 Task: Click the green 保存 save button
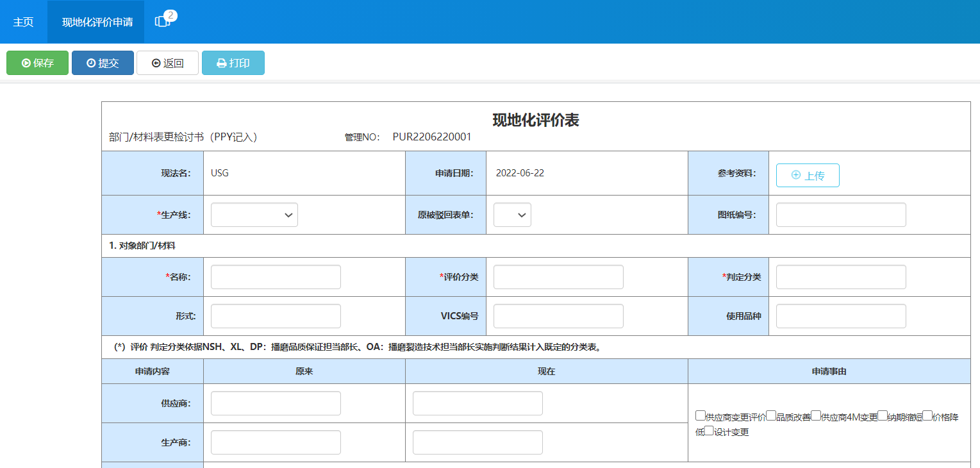tap(37, 63)
